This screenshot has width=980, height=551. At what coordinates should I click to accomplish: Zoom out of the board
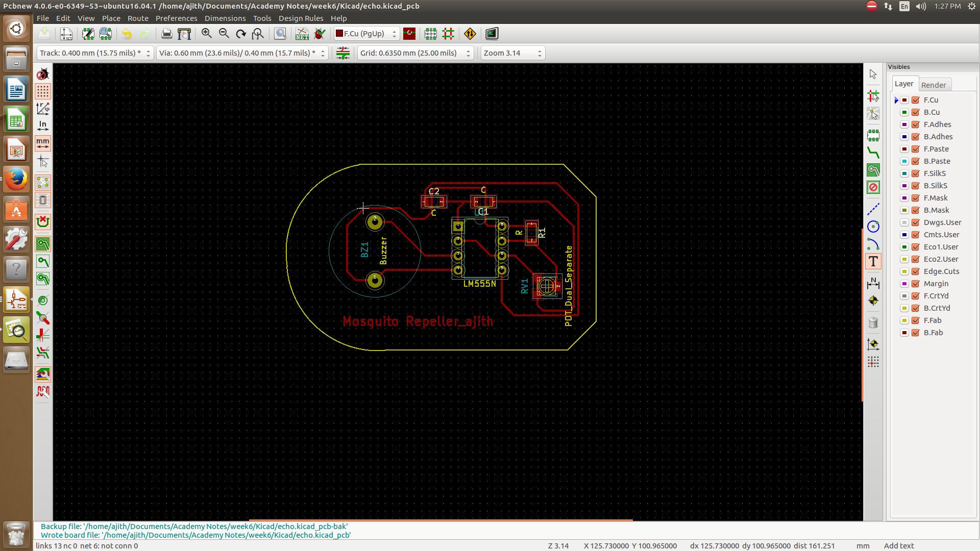click(x=224, y=34)
